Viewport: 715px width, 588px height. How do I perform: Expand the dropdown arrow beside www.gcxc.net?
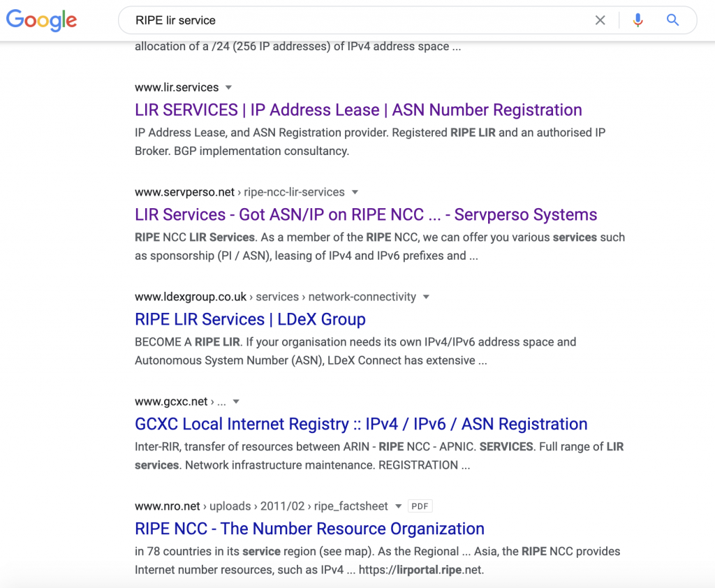point(236,402)
